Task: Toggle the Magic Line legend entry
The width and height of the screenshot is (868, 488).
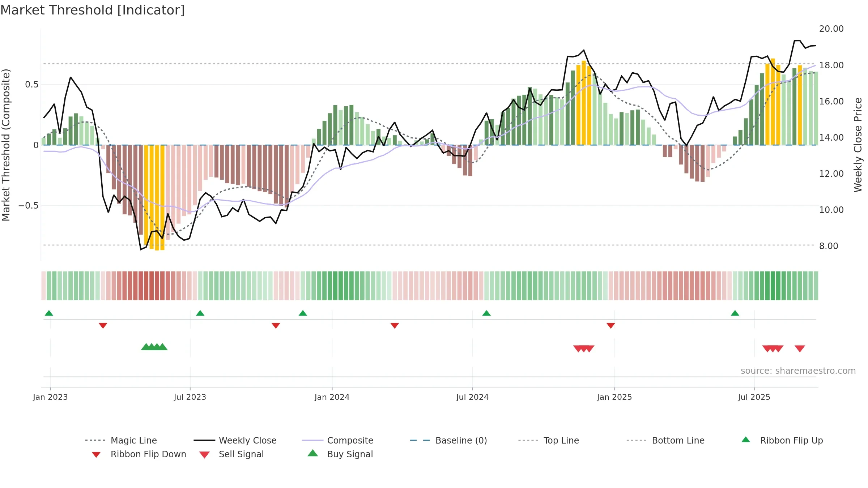Action: click(x=121, y=440)
